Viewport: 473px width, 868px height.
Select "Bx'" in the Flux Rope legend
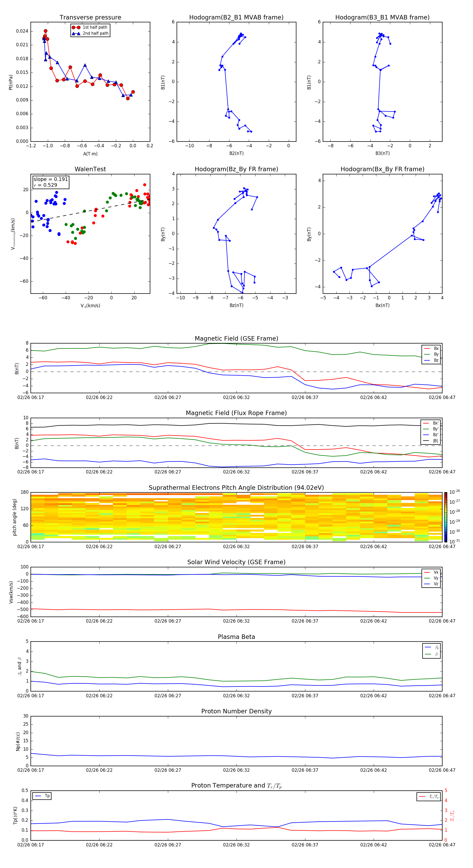point(431,423)
